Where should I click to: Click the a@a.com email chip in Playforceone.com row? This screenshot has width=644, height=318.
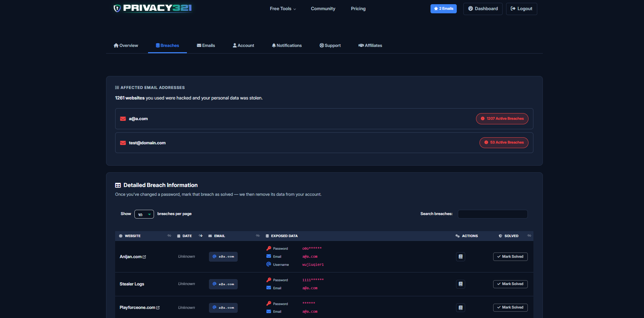point(223,308)
